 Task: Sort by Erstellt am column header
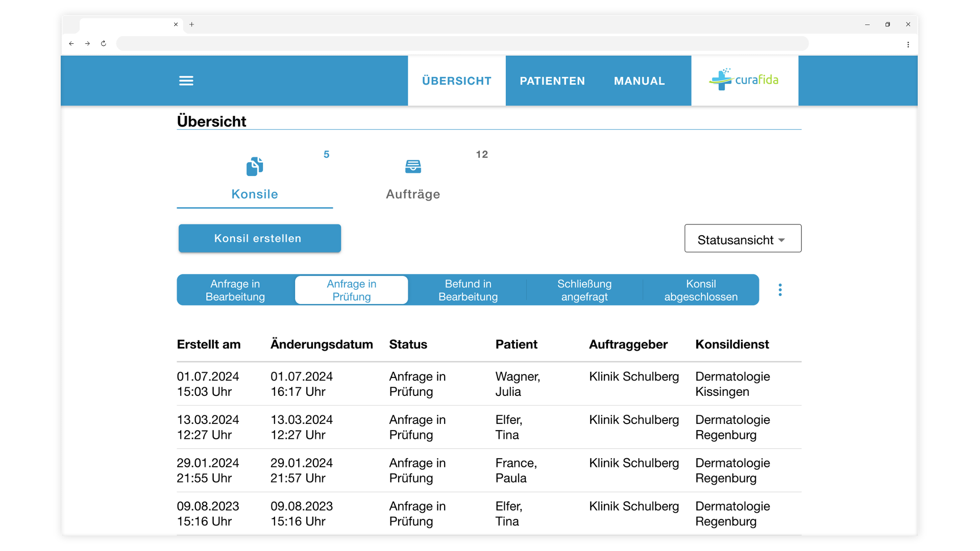(x=209, y=344)
